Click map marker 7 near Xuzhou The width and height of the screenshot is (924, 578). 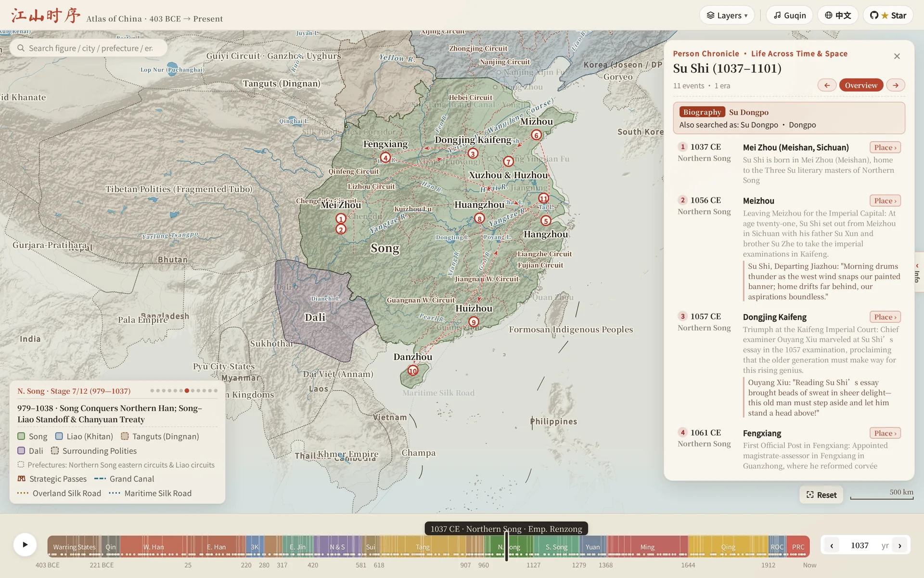(x=509, y=161)
